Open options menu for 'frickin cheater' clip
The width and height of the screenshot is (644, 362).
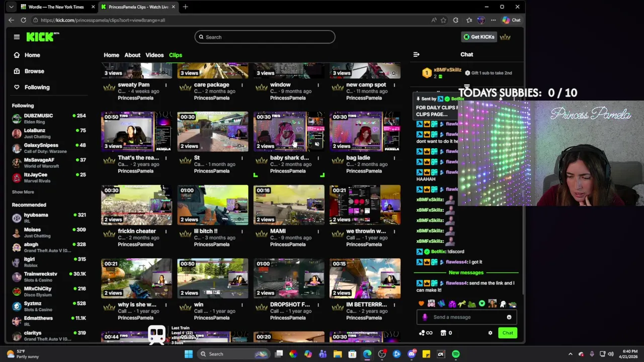coord(166,231)
